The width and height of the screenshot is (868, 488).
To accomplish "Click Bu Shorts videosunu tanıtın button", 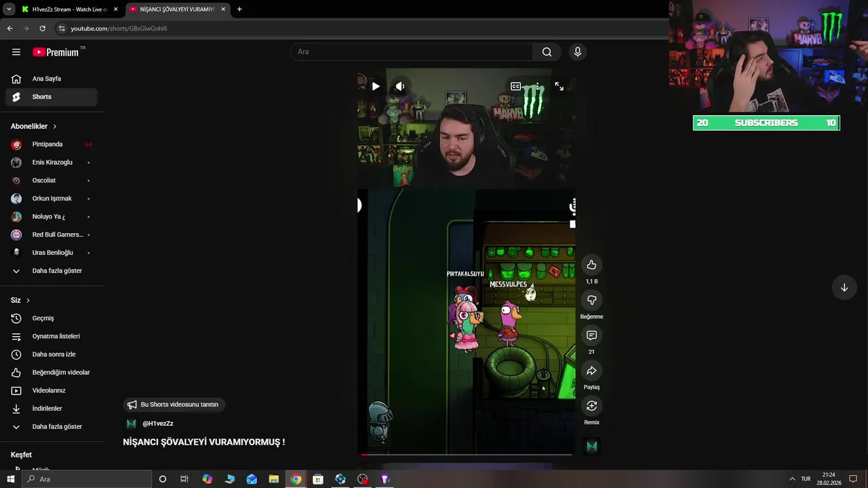I will click(x=174, y=405).
